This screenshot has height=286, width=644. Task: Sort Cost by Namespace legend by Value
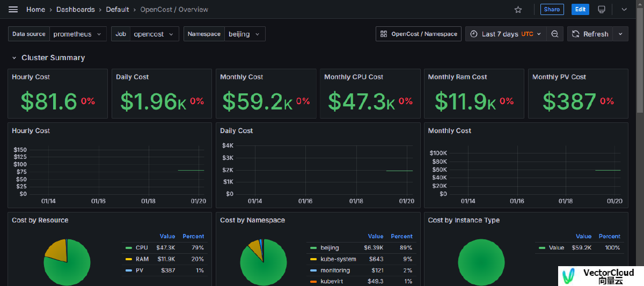(376, 236)
